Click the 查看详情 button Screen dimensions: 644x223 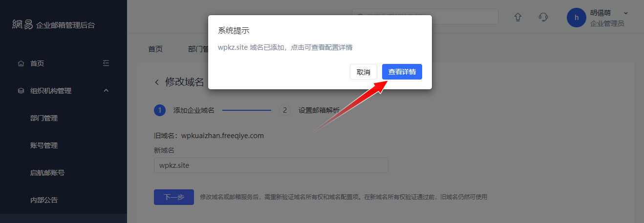[402, 72]
